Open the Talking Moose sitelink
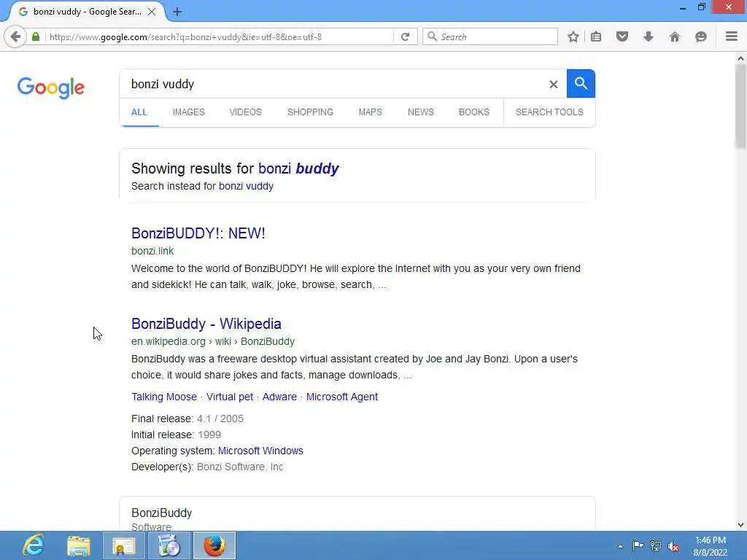The height and width of the screenshot is (560, 747). [x=164, y=397]
